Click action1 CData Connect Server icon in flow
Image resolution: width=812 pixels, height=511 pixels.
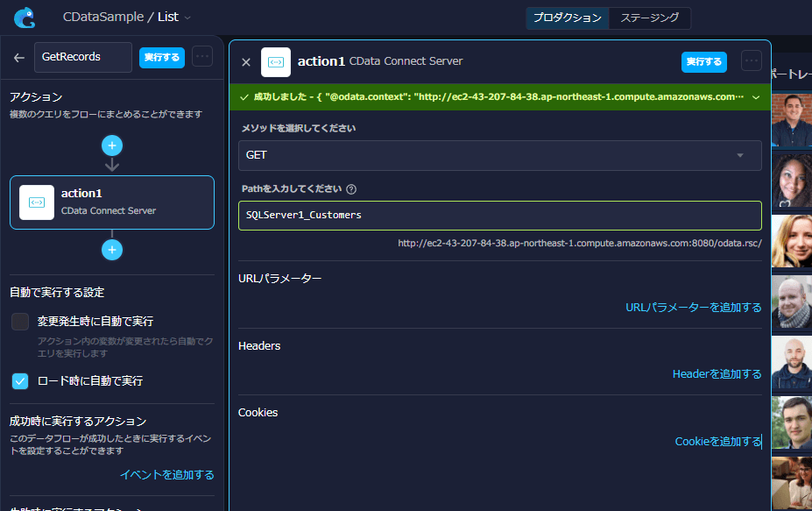coord(37,202)
